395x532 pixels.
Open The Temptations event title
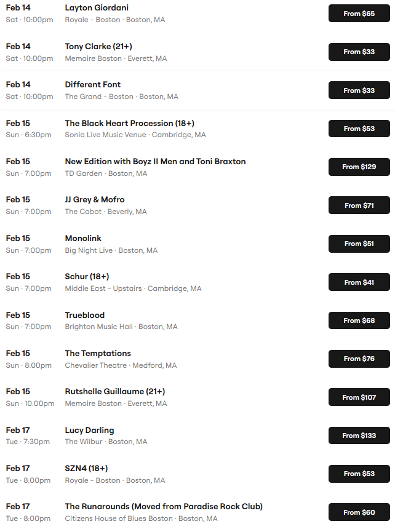pyautogui.click(x=98, y=354)
